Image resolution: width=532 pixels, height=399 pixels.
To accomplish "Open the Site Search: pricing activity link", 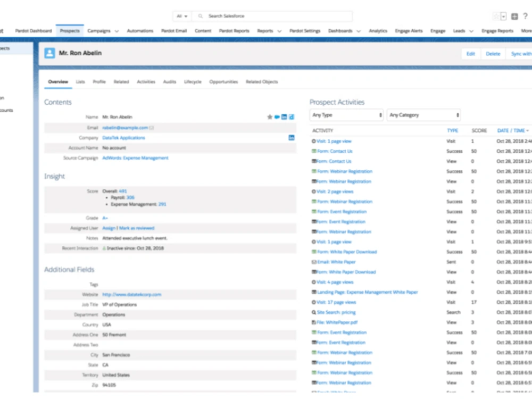I will click(336, 312).
